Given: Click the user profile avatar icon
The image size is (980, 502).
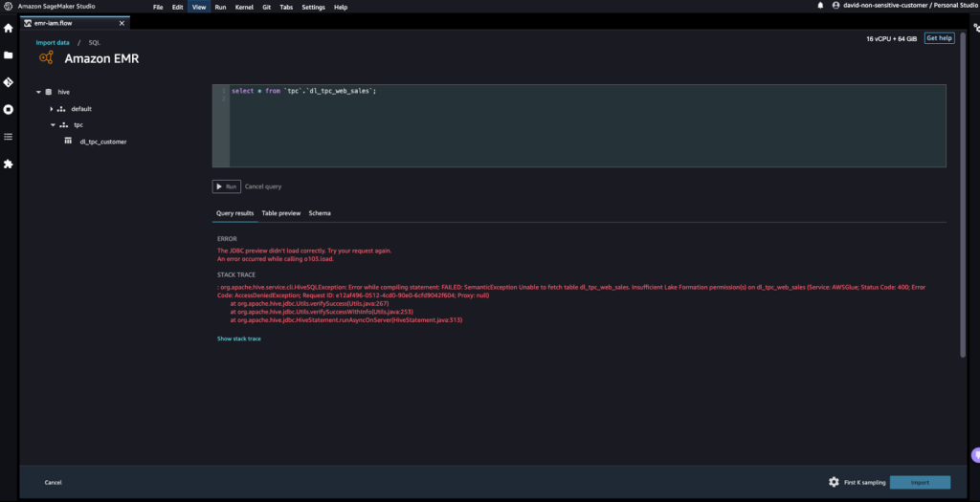Looking at the screenshot, I should coord(836,5).
